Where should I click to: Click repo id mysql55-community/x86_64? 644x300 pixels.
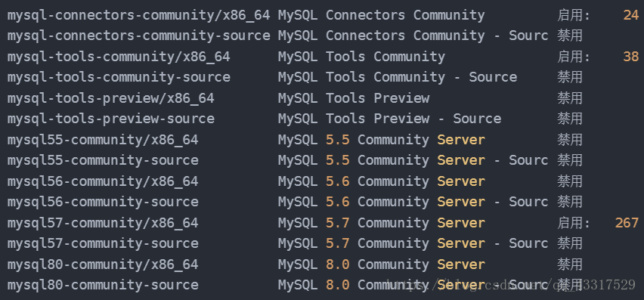[103, 140]
